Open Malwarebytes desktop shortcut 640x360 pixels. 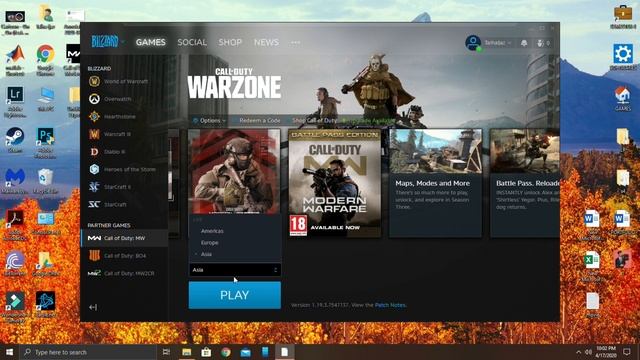point(15,181)
